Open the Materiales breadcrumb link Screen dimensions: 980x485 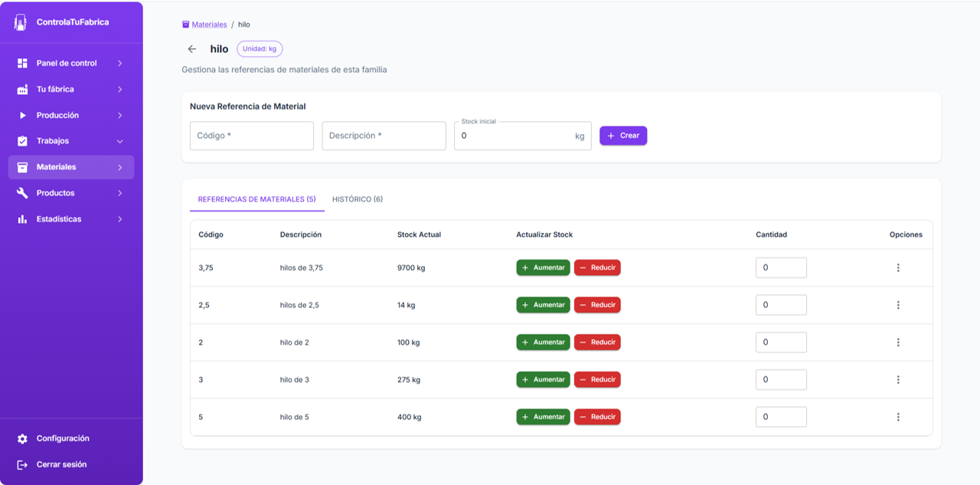click(210, 24)
